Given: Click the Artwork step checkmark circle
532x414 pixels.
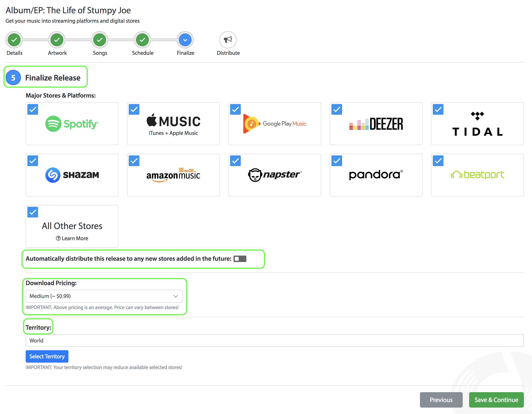Looking at the screenshot, I should coord(57,40).
